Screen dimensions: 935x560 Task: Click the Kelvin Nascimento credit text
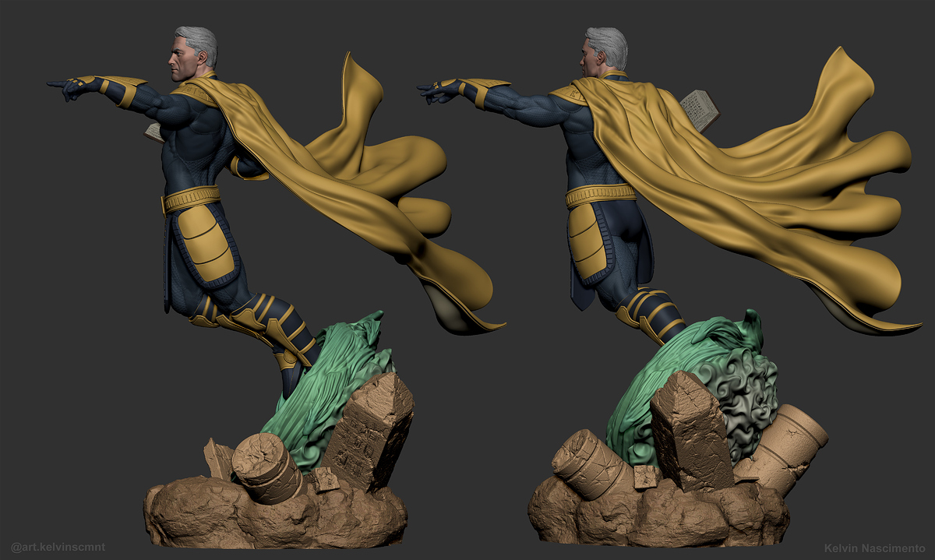point(874,549)
